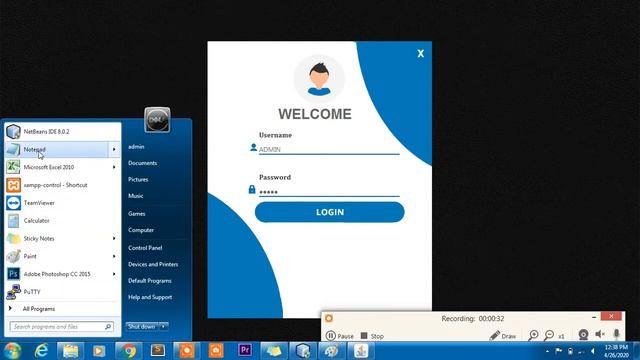Open Sublime Text from taskbar
The height and width of the screenshot is (360, 640).
pyautogui.click(x=158, y=351)
